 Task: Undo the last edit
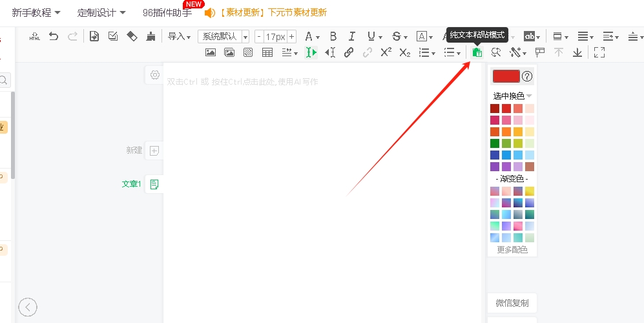pyautogui.click(x=54, y=37)
